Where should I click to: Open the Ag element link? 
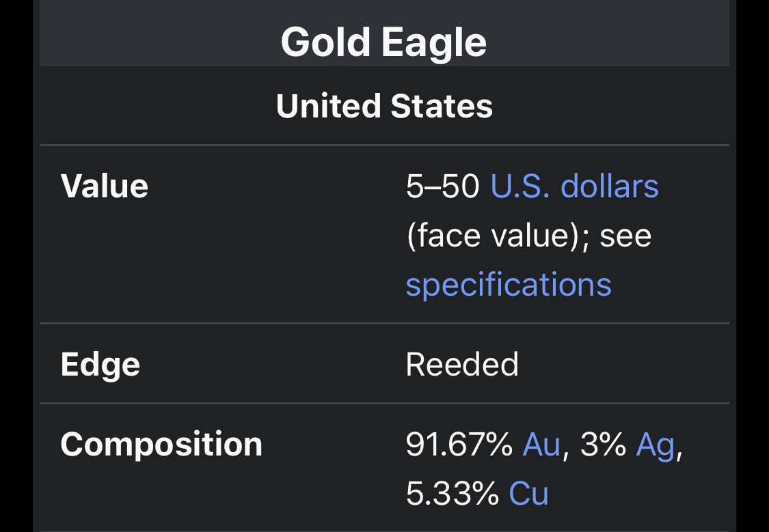click(656, 445)
